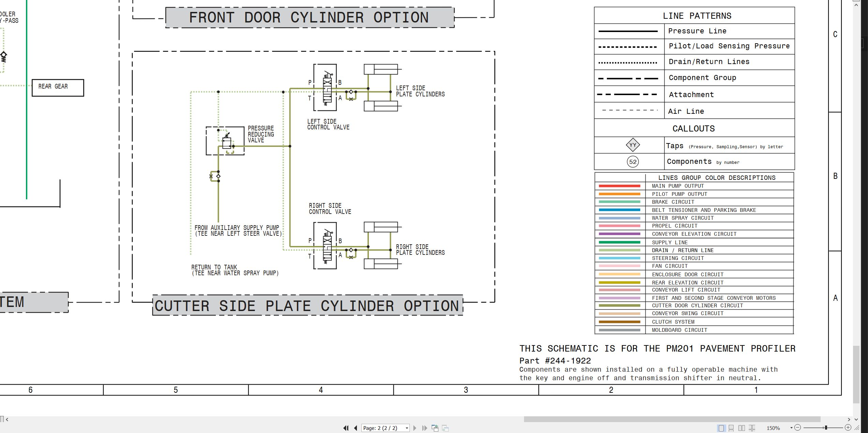
Task: Click the LINE PATTERNS legend header
Action: (x=697, y=16)
